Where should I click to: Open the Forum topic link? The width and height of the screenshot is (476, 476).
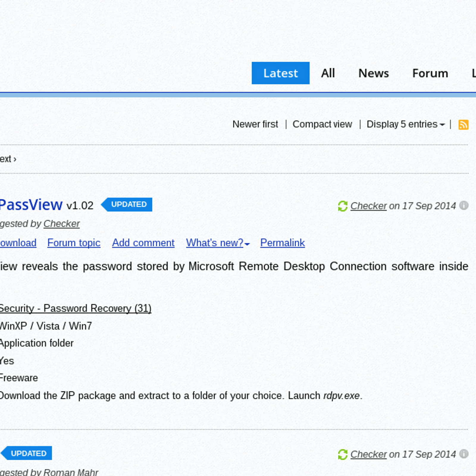pyautogui.click(x=74, y=243)
